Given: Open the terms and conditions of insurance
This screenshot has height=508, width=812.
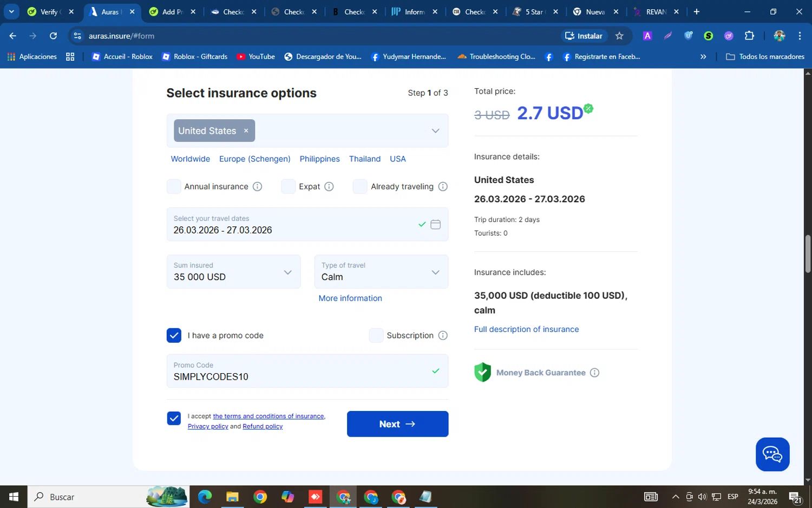Looking at the screenshot, I should pyautogui.click(x=269, y=416).
